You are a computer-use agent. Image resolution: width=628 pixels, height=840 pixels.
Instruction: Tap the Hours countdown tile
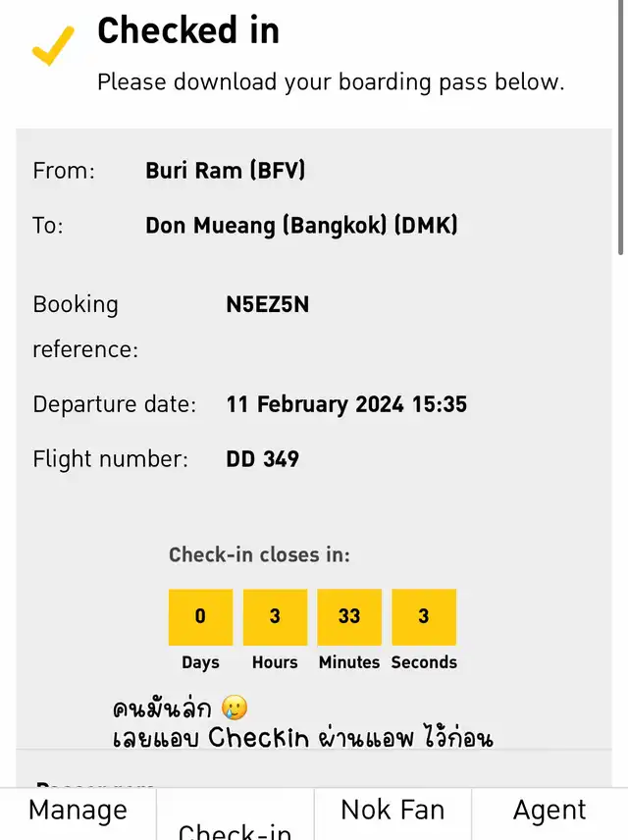pos(275,617)
